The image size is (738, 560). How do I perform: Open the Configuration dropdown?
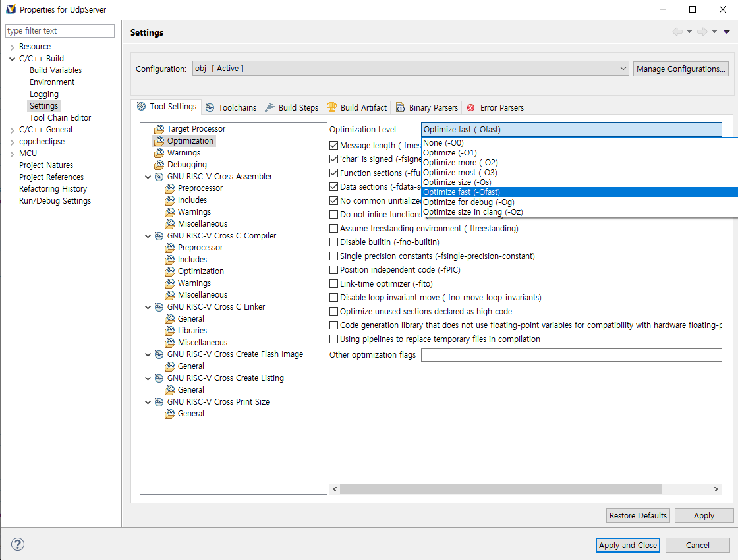click(x=411, y=69)
